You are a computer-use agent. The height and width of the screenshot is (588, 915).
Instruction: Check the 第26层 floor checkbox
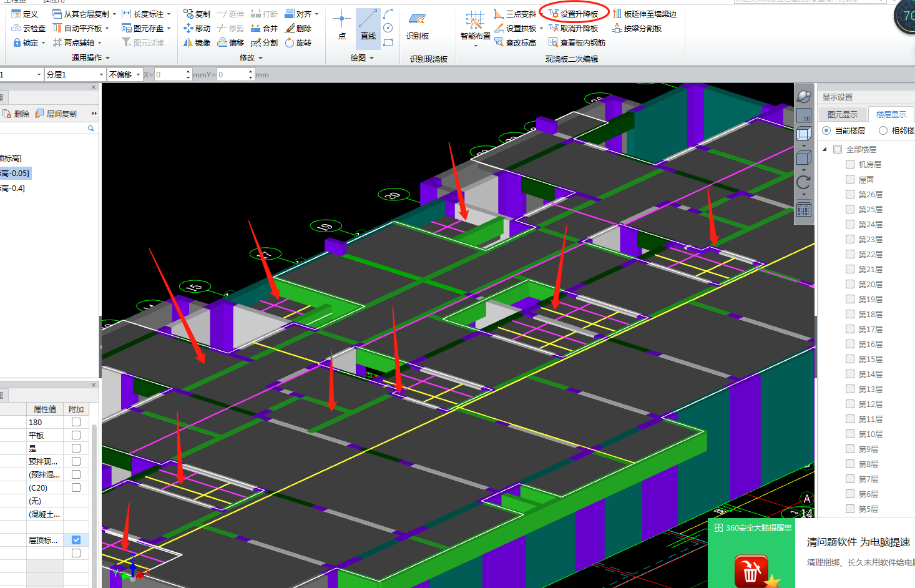[850, 194]
